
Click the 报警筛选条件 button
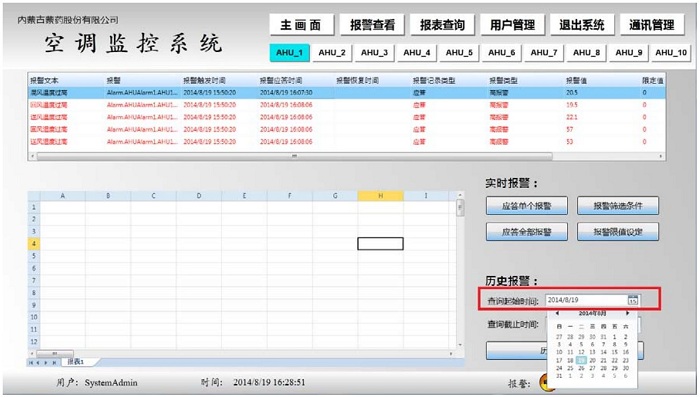click(618, 206)
